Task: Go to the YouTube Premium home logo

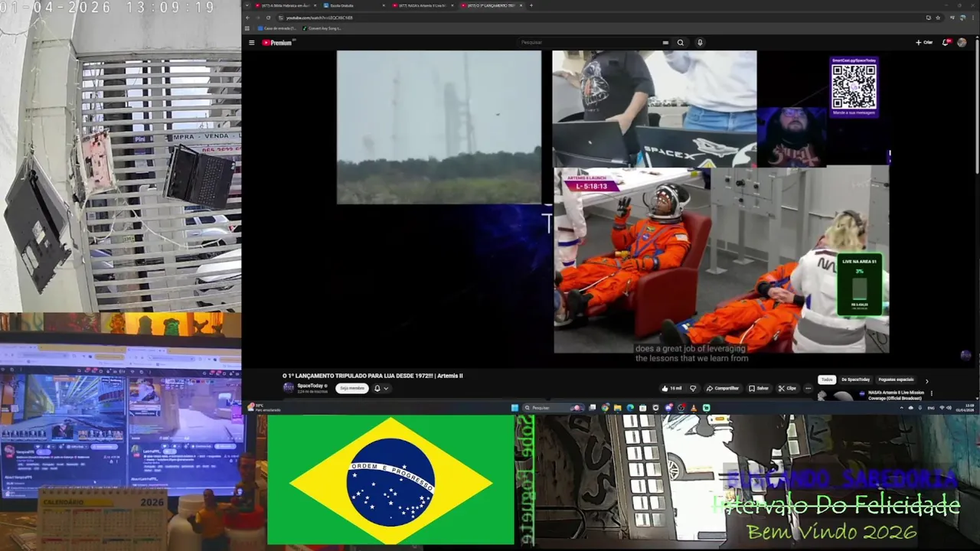Action: click(x=277, y=43)
